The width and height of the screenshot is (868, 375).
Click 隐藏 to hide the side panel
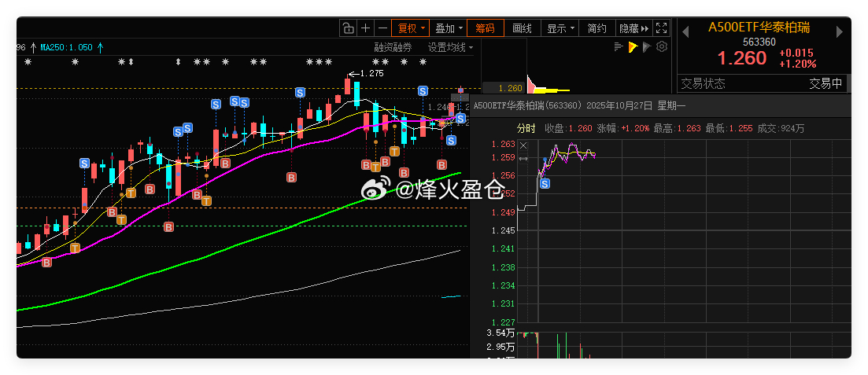click(x=633, y=28)
